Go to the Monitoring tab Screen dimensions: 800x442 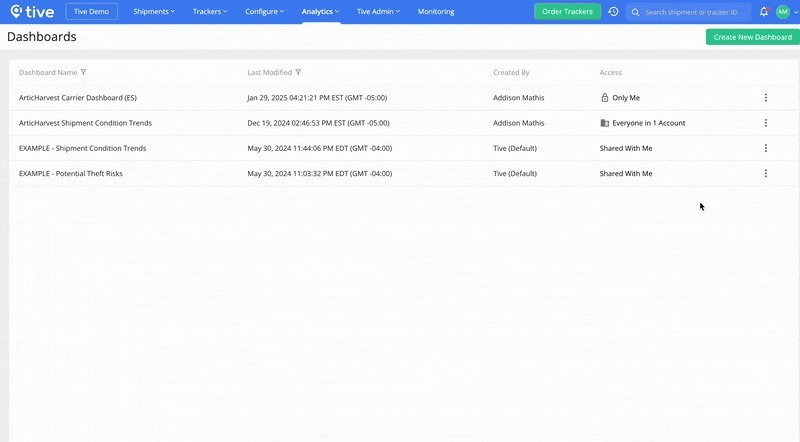pos(436,12)
